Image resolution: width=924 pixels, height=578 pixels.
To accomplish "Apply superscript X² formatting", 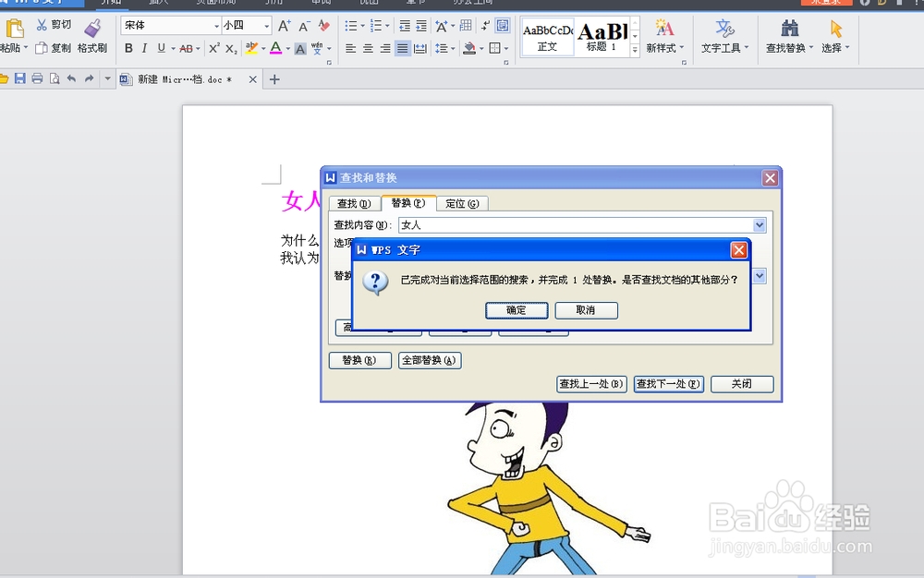I will click(x=214, y=48).
